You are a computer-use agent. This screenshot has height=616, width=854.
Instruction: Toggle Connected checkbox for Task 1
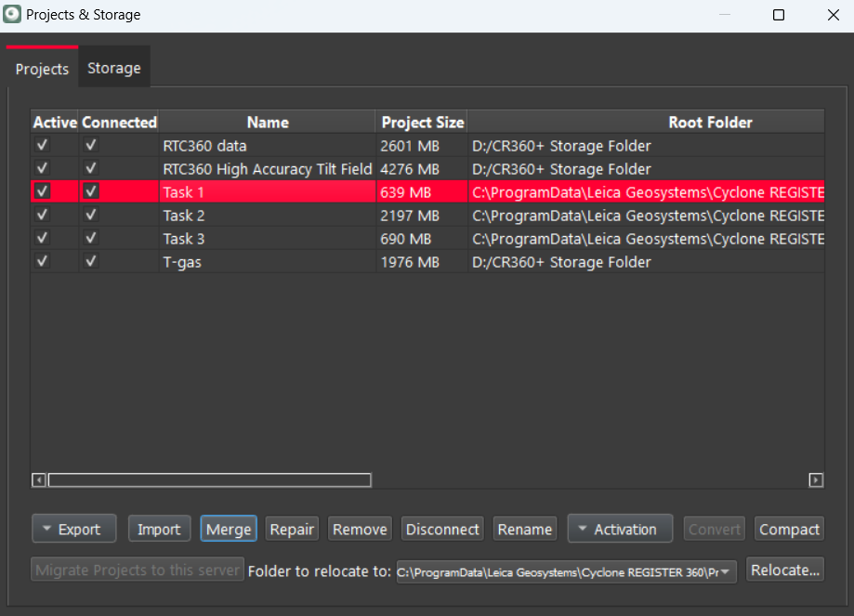90,191
